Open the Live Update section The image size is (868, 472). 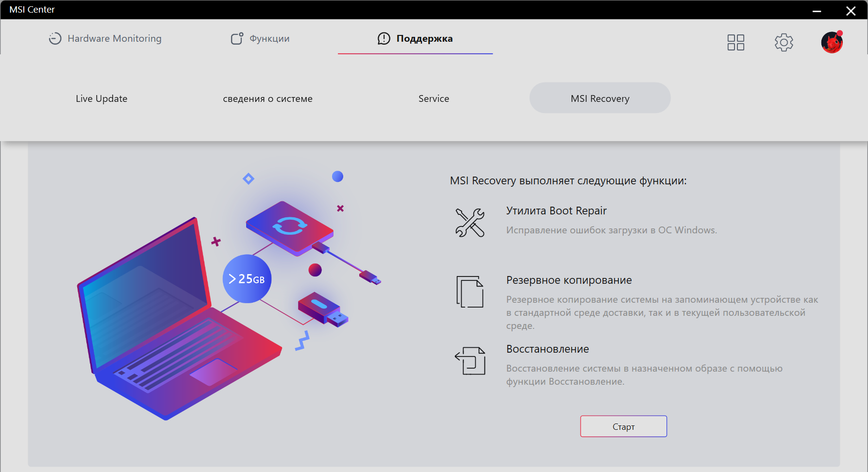(x=101, y=98)
